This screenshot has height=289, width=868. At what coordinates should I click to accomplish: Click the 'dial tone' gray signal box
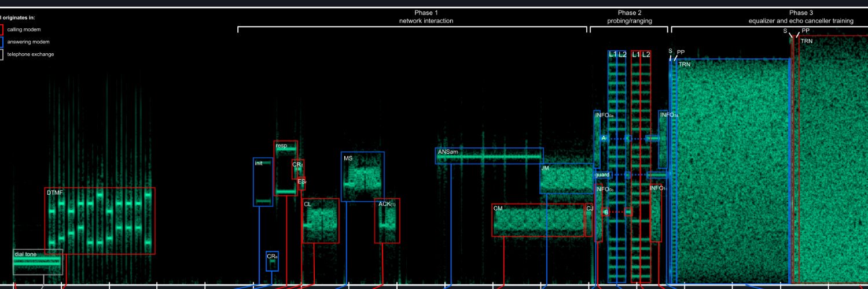pyautogui.click(x=38, y=262)
